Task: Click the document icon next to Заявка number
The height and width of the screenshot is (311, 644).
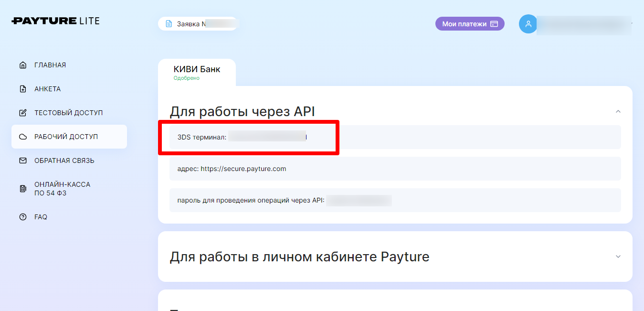Action: click(169, 23)
